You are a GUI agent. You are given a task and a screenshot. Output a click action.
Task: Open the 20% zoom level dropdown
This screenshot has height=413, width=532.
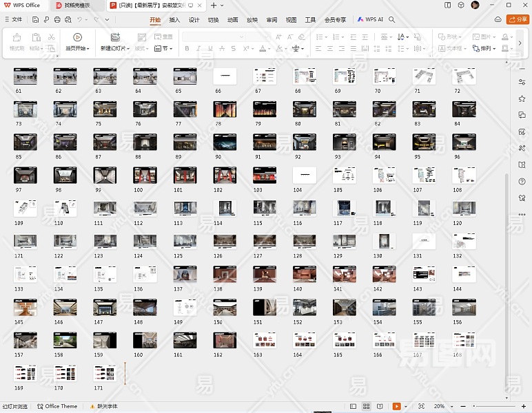tap(441, 407)
